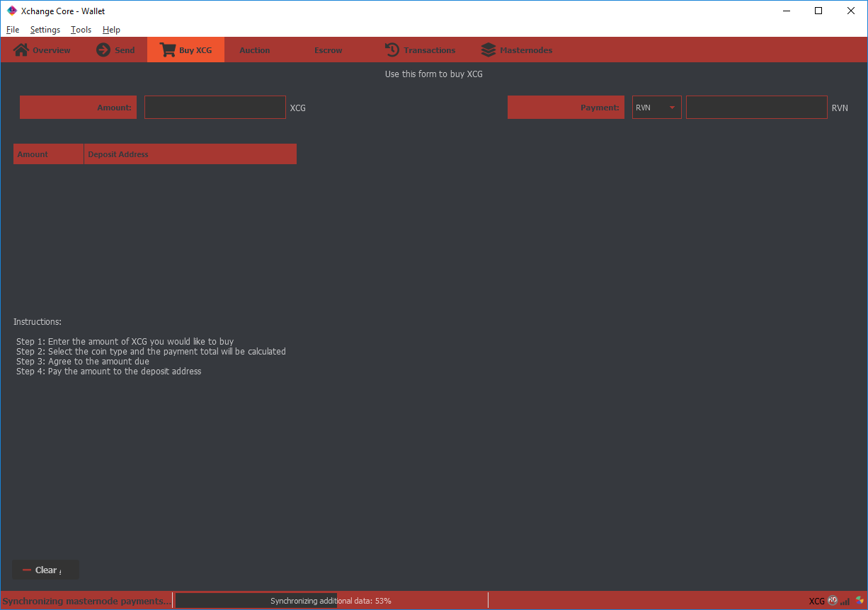Open the Escrow tab
The width and height of the screenshot is (868, 610).
(329, 50)
